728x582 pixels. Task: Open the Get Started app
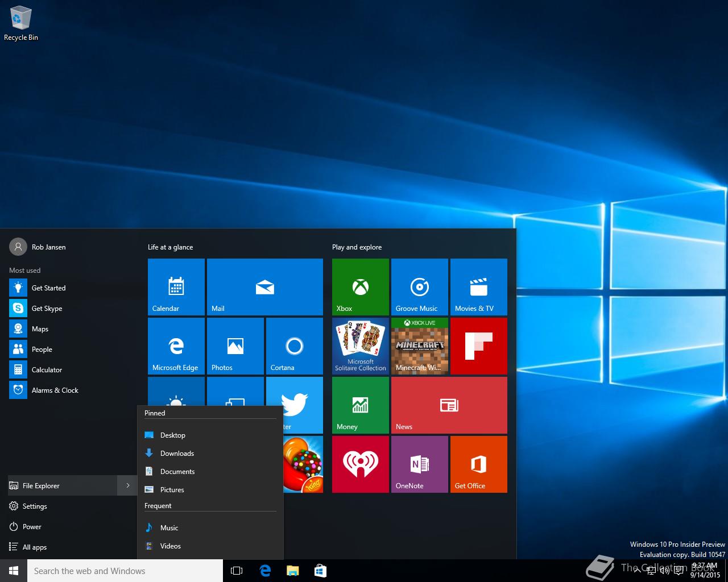tap(73, 288)
